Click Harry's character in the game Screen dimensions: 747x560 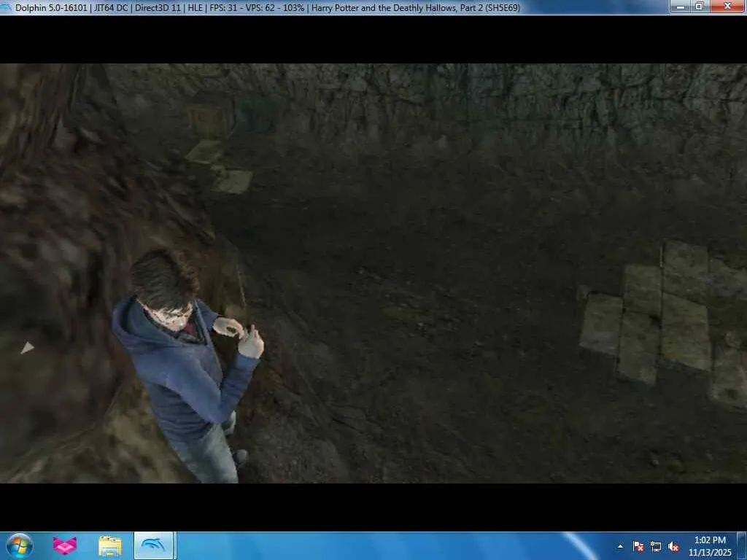pyautogui.click(x=188, y=367)
